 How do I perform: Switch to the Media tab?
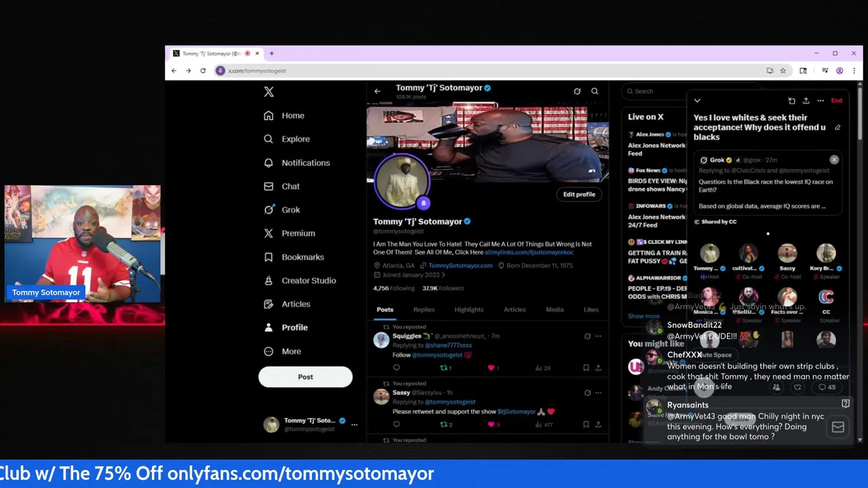[555, 310]
